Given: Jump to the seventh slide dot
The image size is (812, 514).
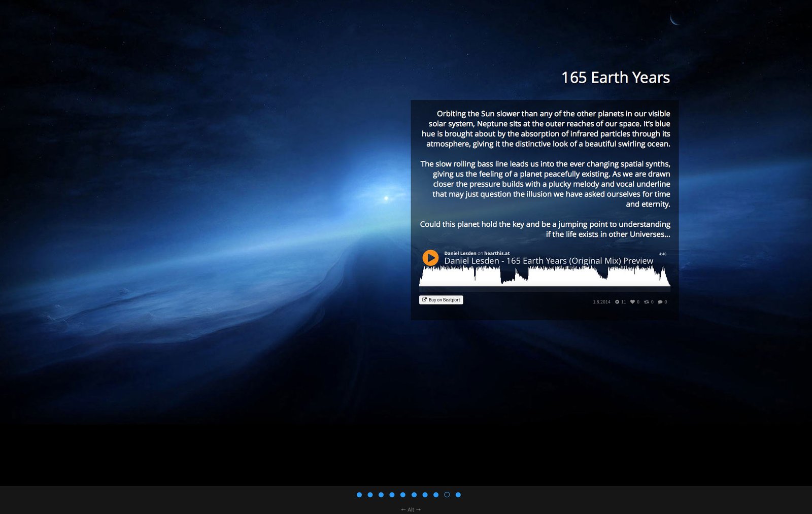Looking at the screenshot, I should [x=425, y=495].
